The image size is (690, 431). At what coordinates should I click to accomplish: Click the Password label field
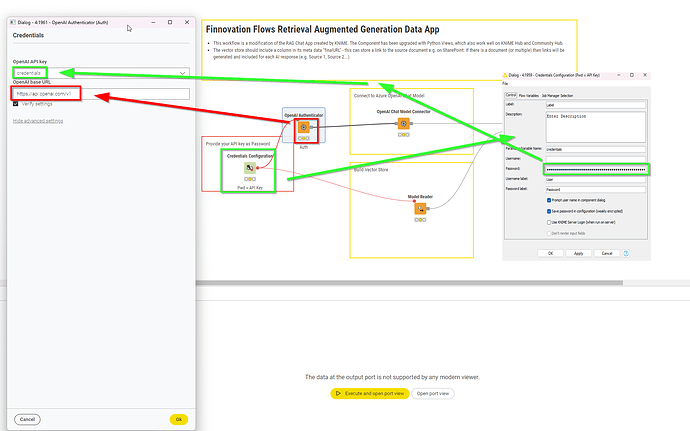click(595, 189)
